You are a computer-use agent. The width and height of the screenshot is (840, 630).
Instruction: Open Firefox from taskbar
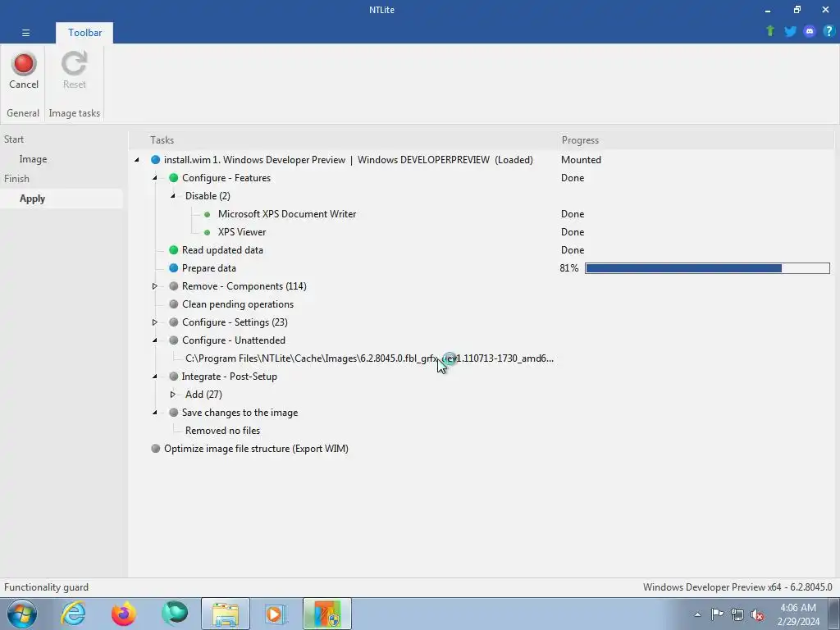pos(124,614)
